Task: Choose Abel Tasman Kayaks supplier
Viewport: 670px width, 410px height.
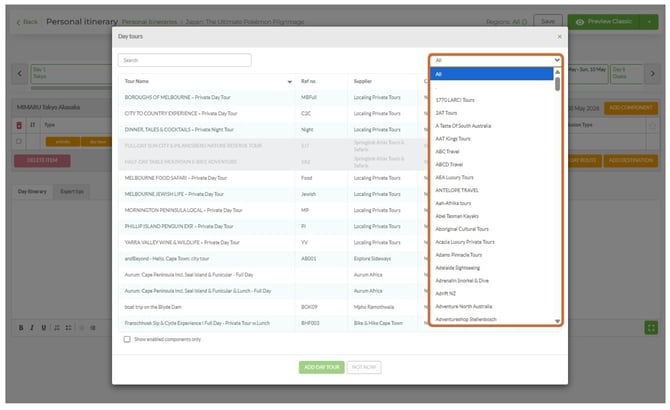Action: point(457,216)
